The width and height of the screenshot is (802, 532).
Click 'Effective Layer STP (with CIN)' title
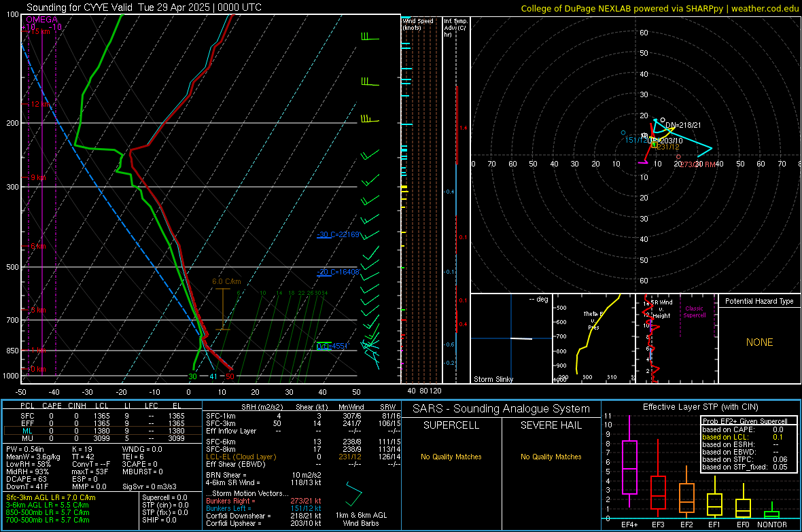click(x=700, y=407)
